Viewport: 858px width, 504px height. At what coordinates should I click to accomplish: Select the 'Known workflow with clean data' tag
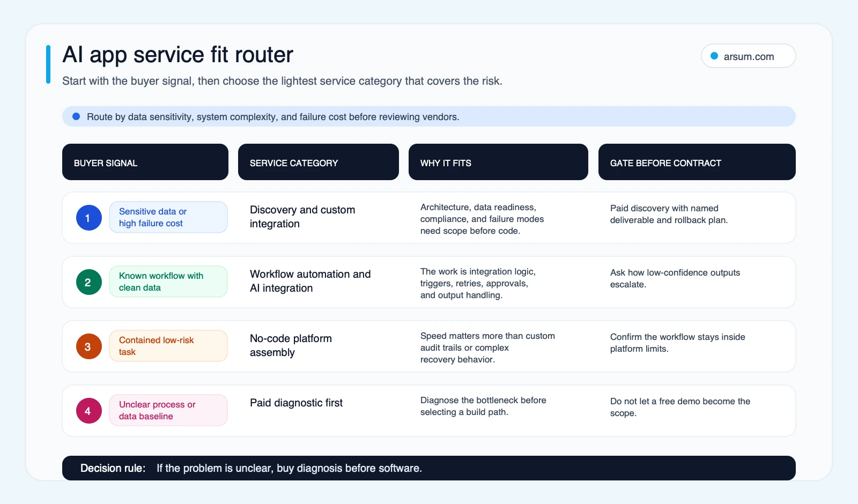pos(168,281)
